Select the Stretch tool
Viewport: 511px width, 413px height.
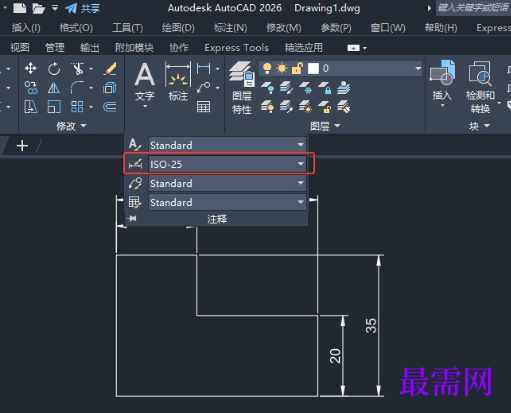[x=31, y=107]
